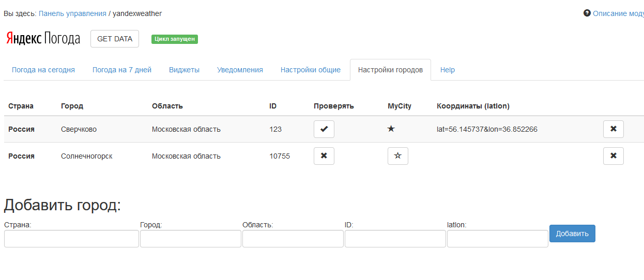Image resolution: width=644 pixels, height=280 pixels.
Task: Click the blue Добавить button
Action: click(x=572, y=234)
